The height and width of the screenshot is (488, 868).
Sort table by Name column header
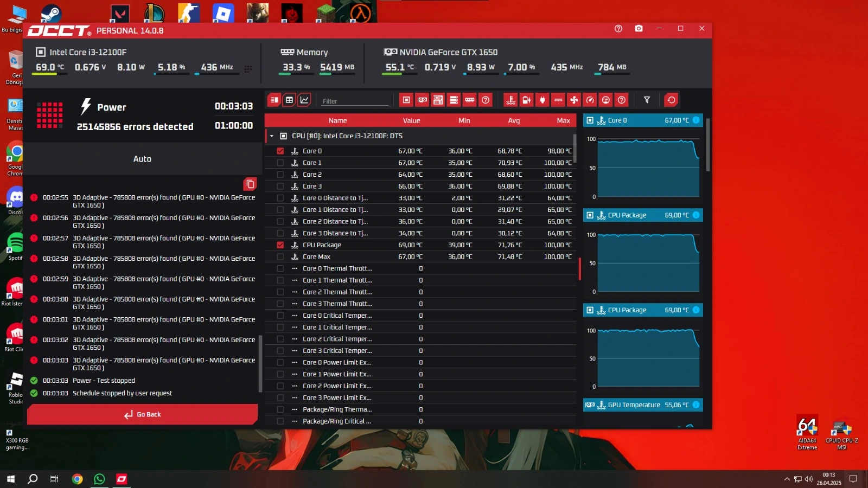337,120
